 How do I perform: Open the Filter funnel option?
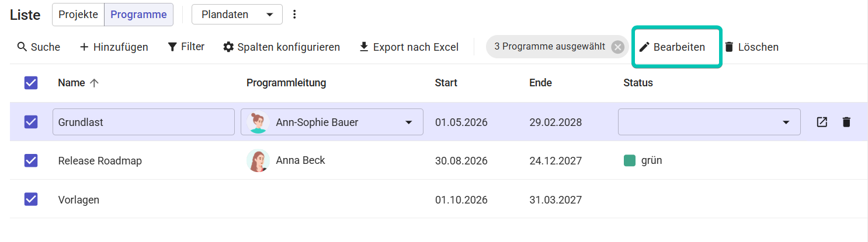click(x=186, y=47)
